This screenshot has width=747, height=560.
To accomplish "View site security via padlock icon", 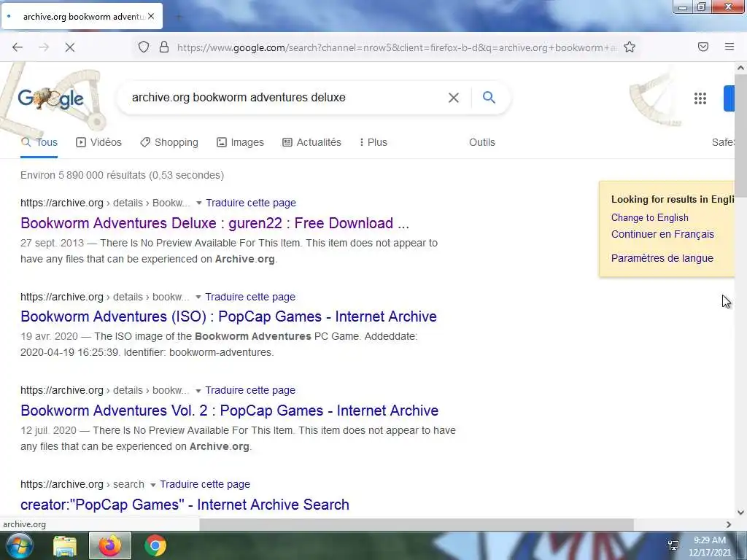I will (x=164, y=47).
